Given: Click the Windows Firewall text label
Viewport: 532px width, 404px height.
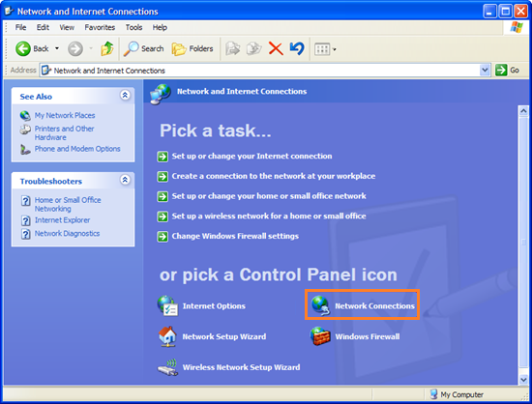Looking at the screenshot, I should 368,337.
